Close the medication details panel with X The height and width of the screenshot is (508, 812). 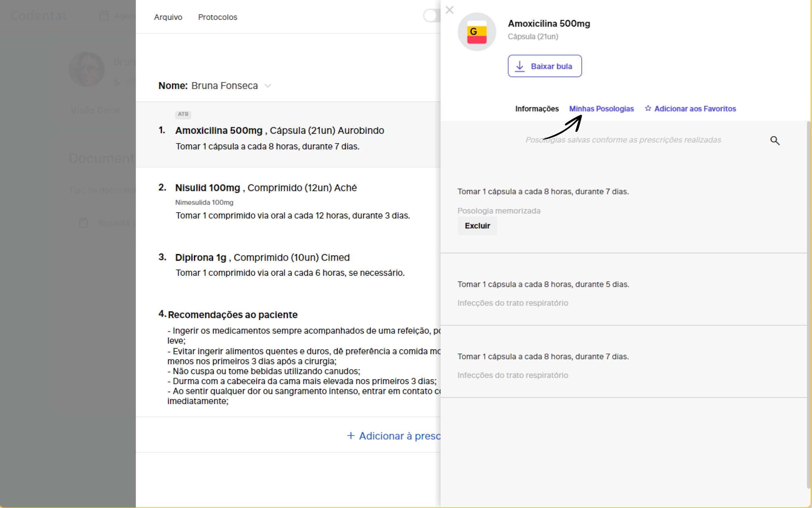(449, 10)
